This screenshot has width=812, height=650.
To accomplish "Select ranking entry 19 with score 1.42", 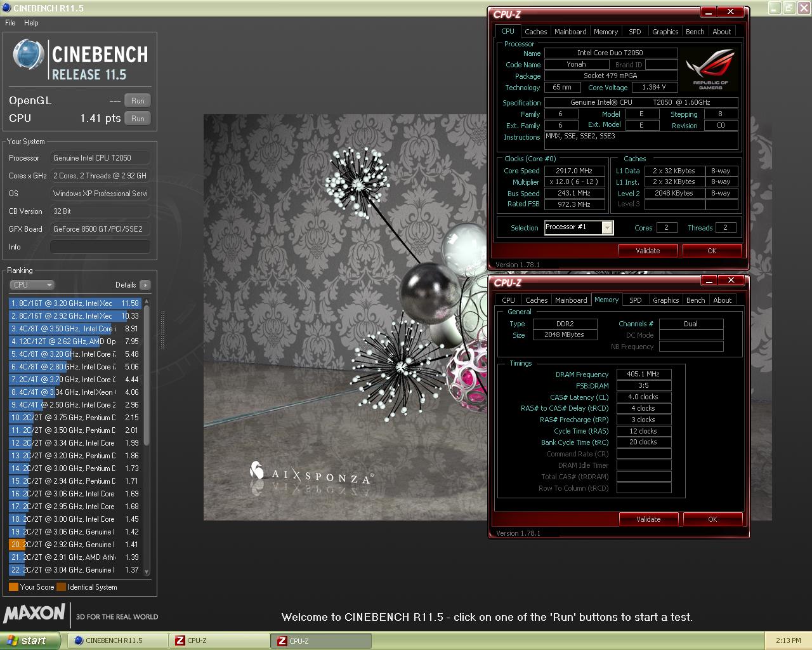I will pos(75,532).
